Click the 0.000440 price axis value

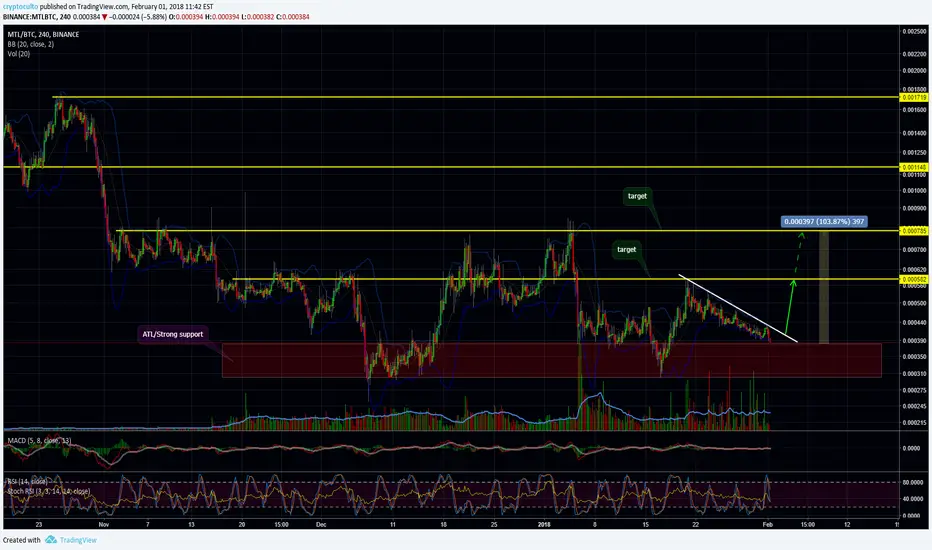point(914,322)
